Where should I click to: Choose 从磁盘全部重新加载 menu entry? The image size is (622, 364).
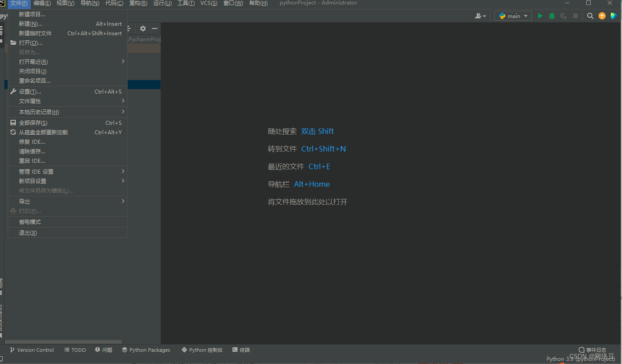(x=68, y=132)
